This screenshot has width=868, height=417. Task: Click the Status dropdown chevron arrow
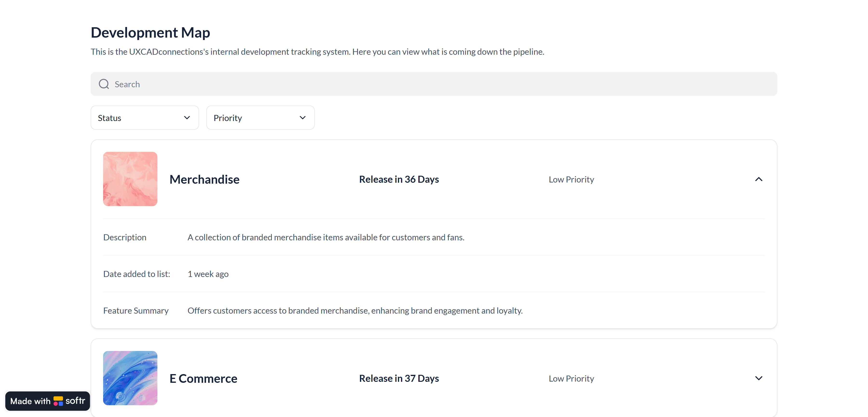click(x=187, y=118)
